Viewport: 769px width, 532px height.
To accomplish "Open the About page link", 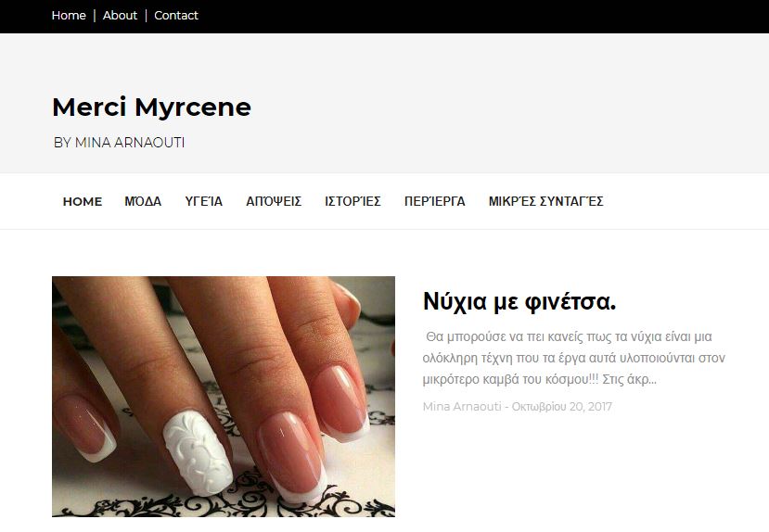I will (x=120, y=16).
